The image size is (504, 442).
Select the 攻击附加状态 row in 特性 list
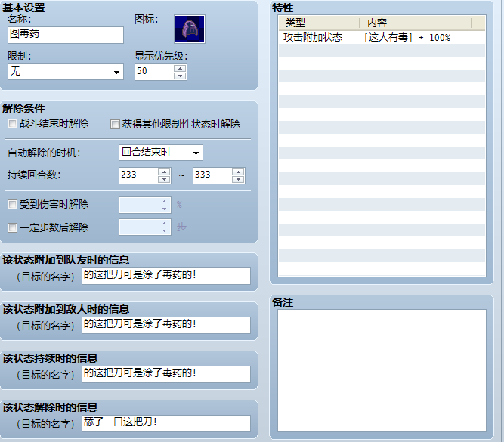click(x=382, y=38)
